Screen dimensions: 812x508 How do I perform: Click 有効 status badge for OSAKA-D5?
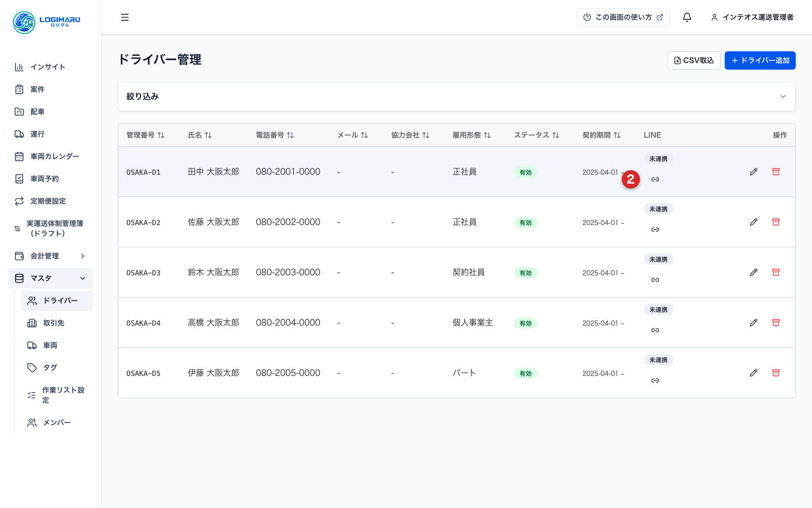pos(525,373)
